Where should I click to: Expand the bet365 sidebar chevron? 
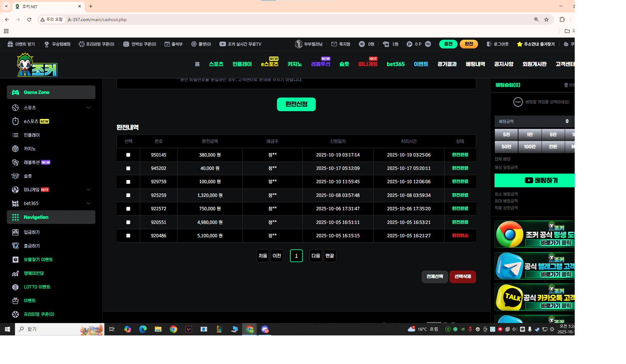coord(89,203)
